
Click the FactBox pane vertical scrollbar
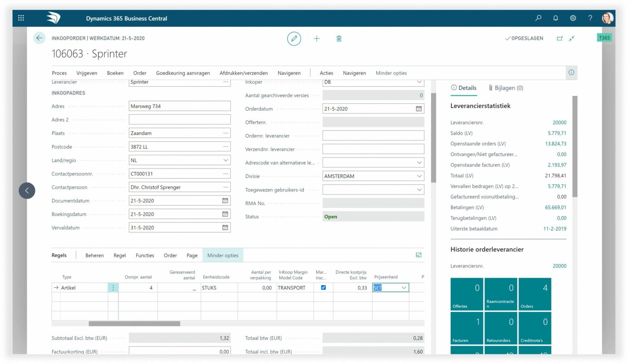[x=575, y=147]
